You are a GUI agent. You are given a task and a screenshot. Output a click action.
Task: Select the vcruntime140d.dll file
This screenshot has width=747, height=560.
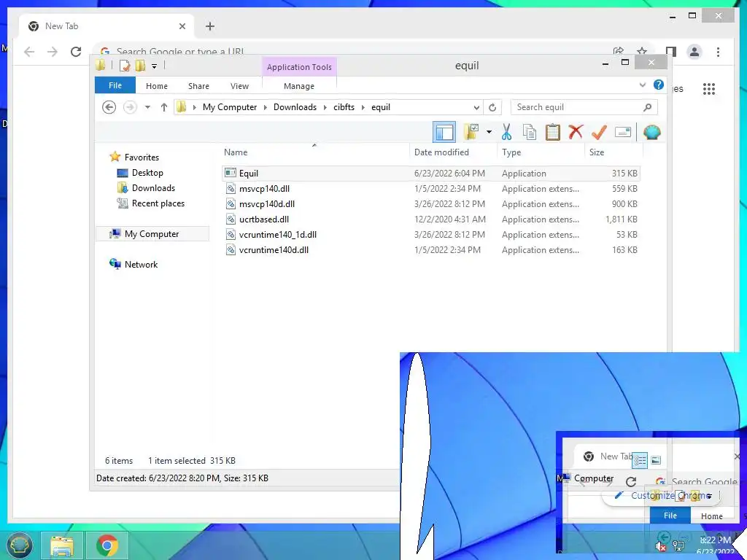coord(431,249)
